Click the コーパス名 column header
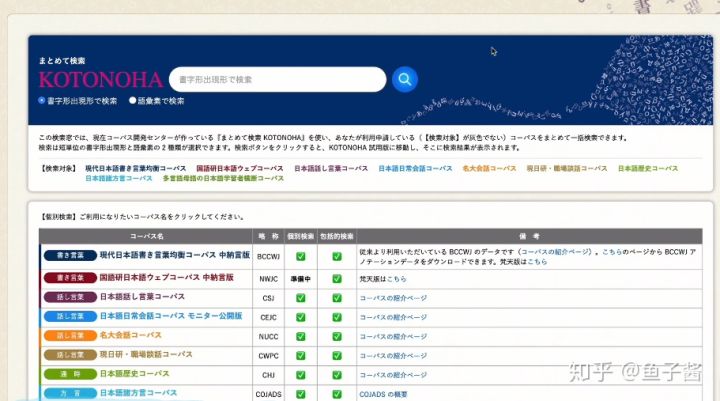The image size is (720, 401). click(x=146, y=236)
